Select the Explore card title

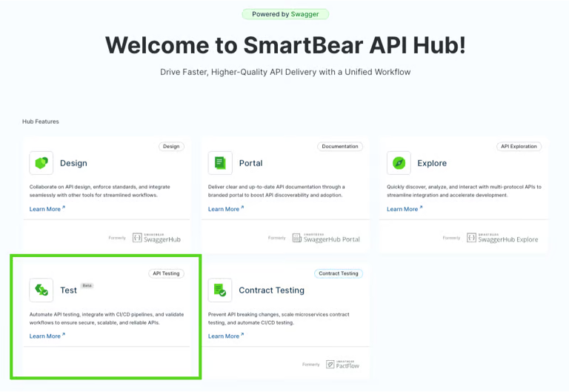(432, 163)
